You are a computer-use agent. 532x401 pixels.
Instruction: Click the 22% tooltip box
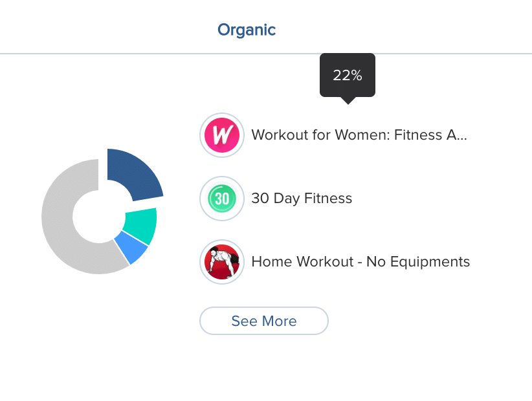tap(348, 75)
